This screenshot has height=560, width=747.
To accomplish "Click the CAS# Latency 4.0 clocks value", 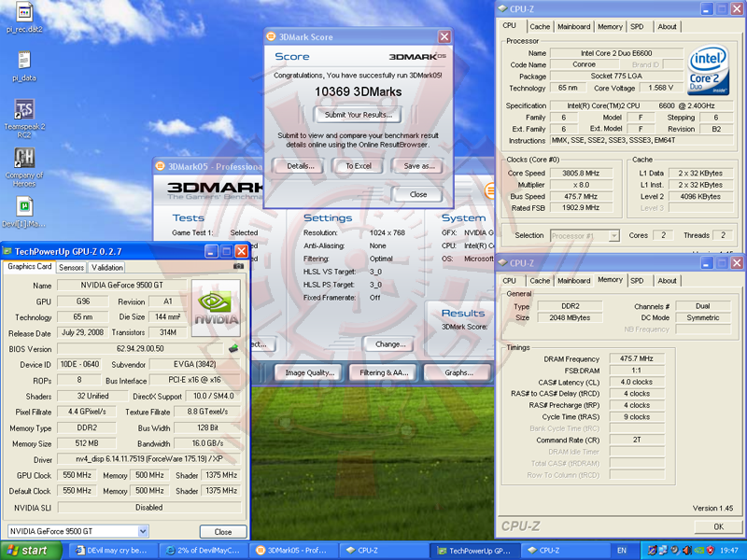I will coord(636,382).
